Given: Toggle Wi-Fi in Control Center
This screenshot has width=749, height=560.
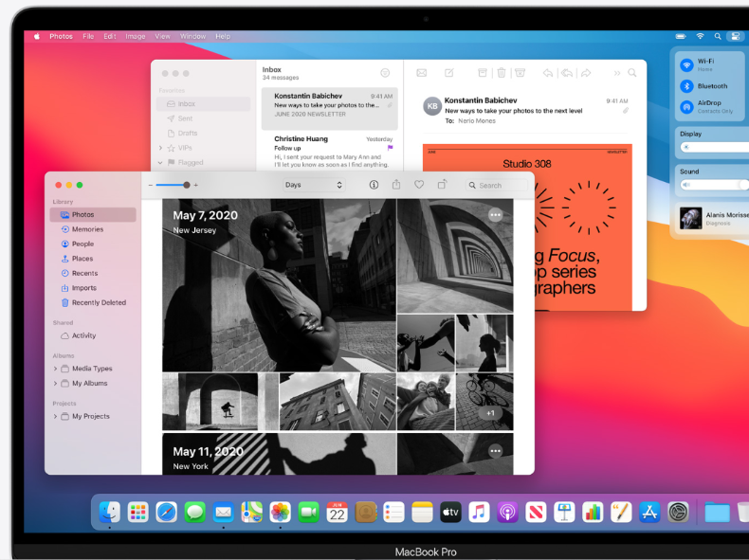Looking at the screenshot, I should click(687, 65).
